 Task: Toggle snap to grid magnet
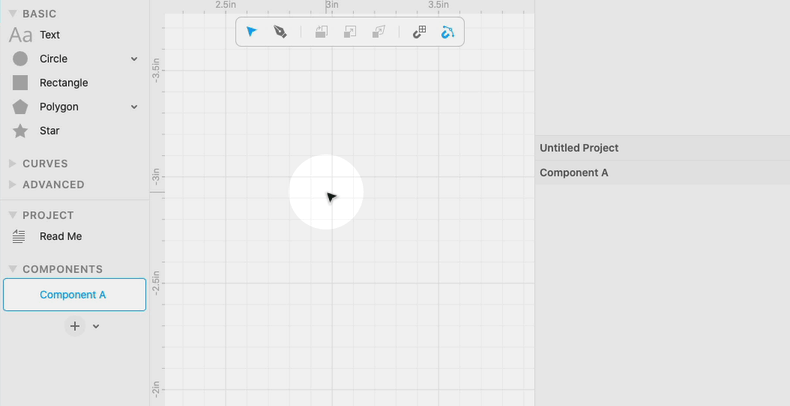point(419,32)
